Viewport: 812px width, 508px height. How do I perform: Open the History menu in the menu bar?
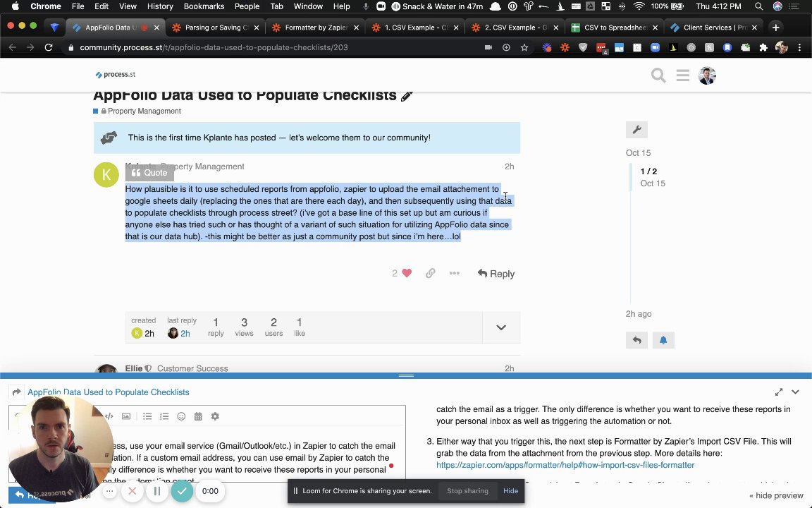(x=160, y=6)
